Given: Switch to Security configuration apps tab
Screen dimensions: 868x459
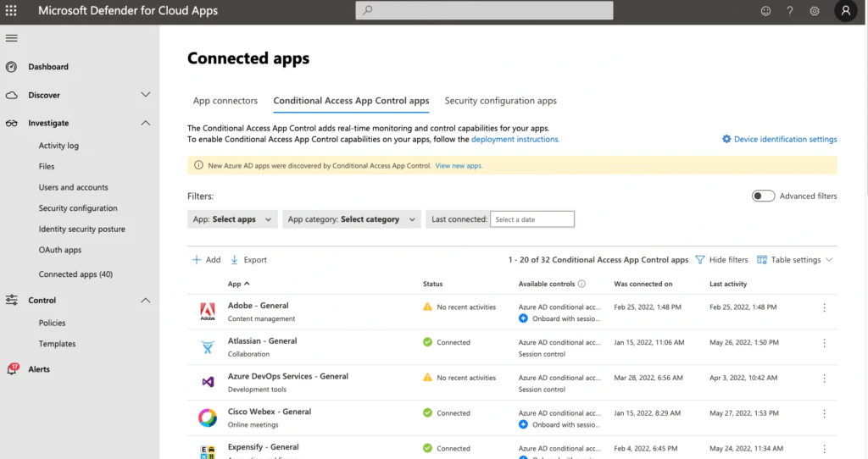Looking at the screenshot, I should (500, 101).
